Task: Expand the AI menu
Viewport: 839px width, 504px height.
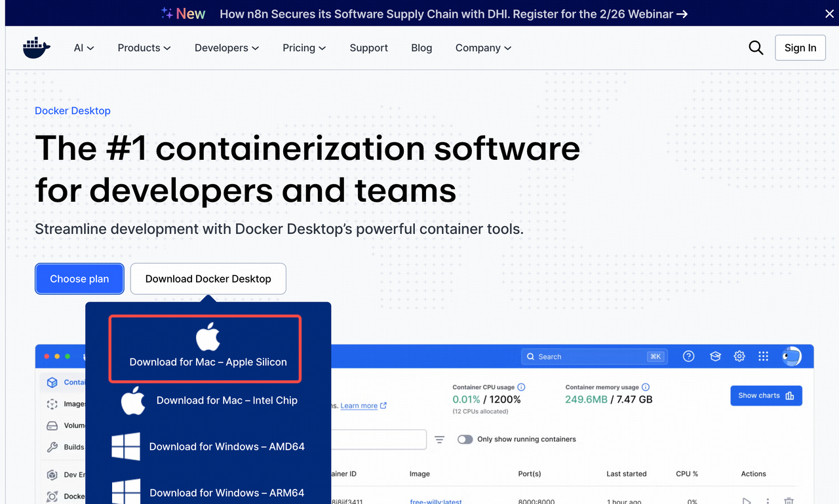Action: (x=84, y=48)
